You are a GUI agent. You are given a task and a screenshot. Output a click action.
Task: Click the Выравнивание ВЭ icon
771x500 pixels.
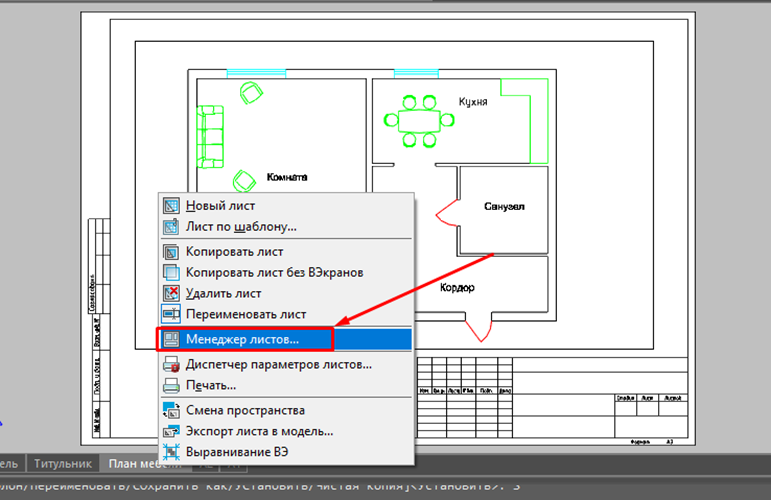coord(171,452)
